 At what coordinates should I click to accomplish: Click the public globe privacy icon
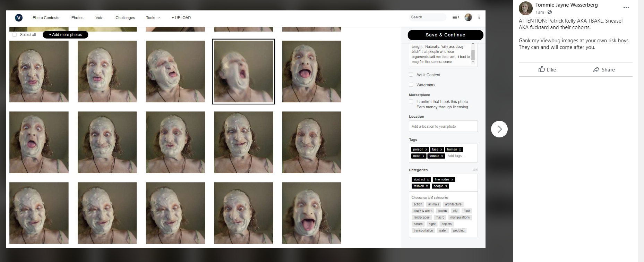pyautogui.click(x=549, y=12)
